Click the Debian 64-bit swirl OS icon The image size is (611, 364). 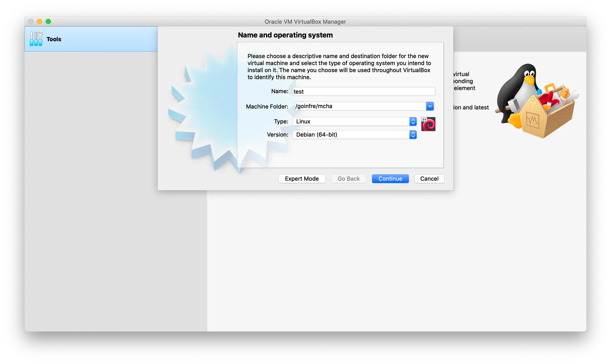click(x=428, y=124)
